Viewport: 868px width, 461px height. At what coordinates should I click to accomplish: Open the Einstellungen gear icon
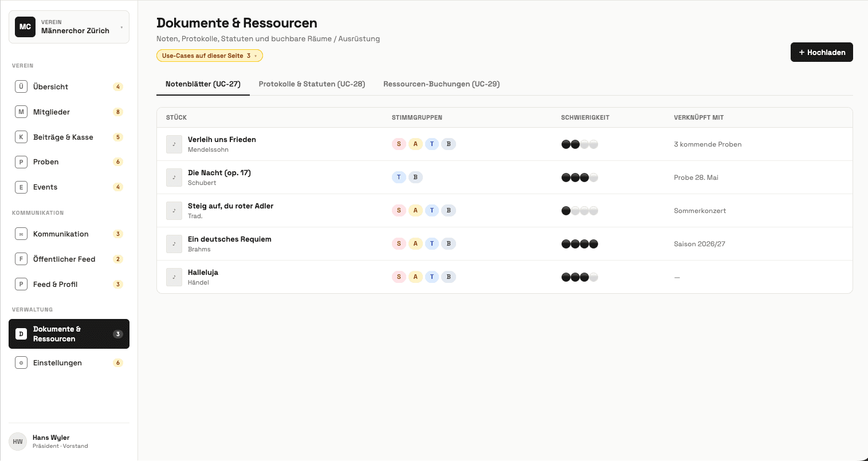click(21, 363)
